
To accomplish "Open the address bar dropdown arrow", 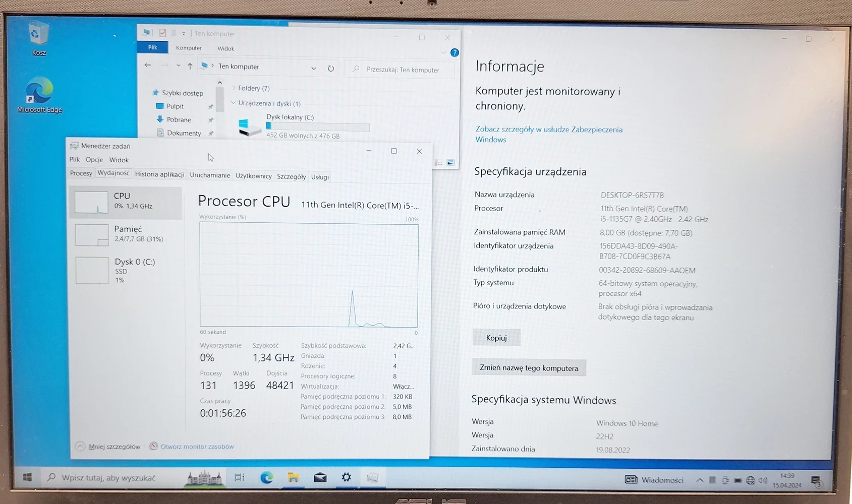I will tap(314, 68).
